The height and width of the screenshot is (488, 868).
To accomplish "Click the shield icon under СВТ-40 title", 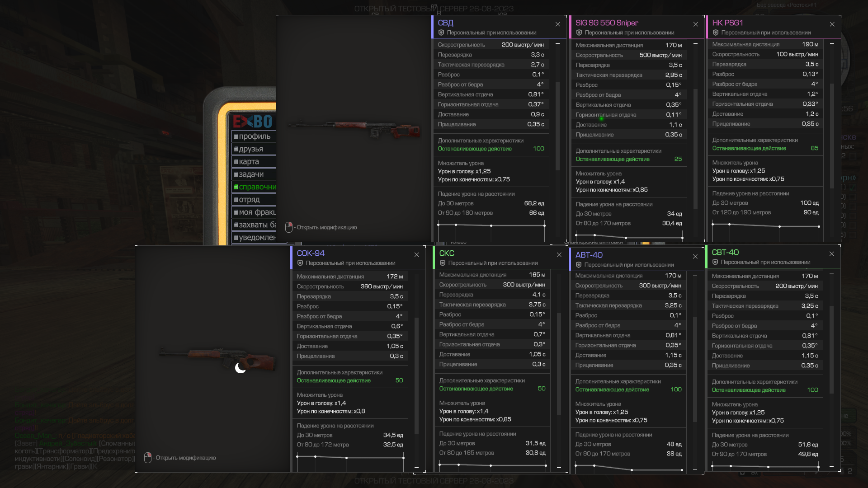I will [x=715, y=262].
